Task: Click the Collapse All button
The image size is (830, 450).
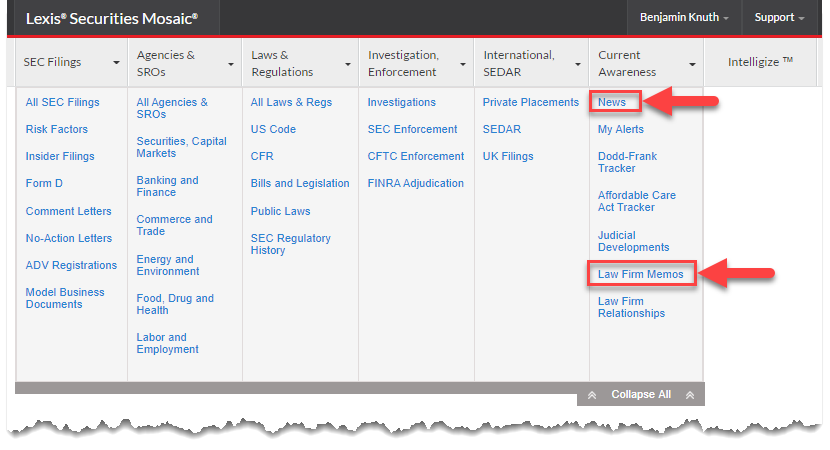Action: coord(641,394)
